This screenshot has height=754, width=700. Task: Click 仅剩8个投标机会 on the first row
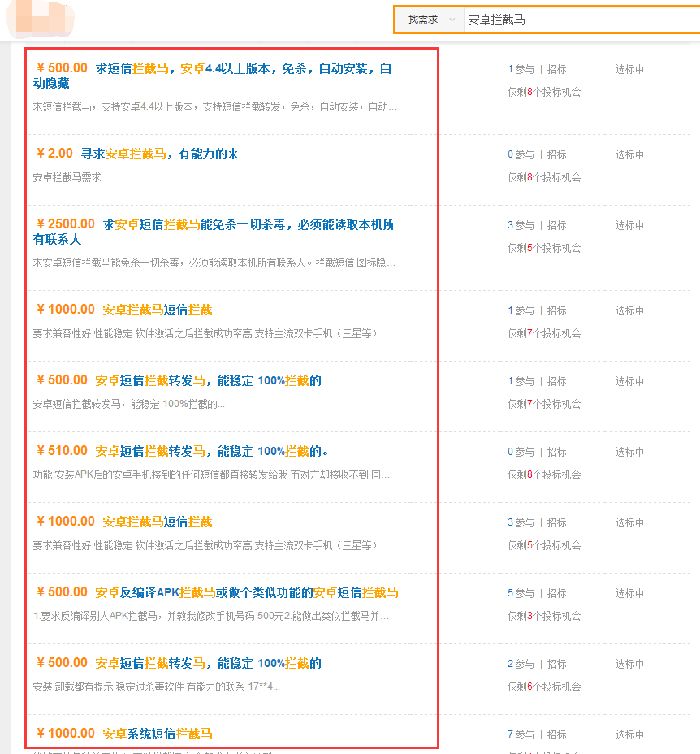tap(546, 92)
